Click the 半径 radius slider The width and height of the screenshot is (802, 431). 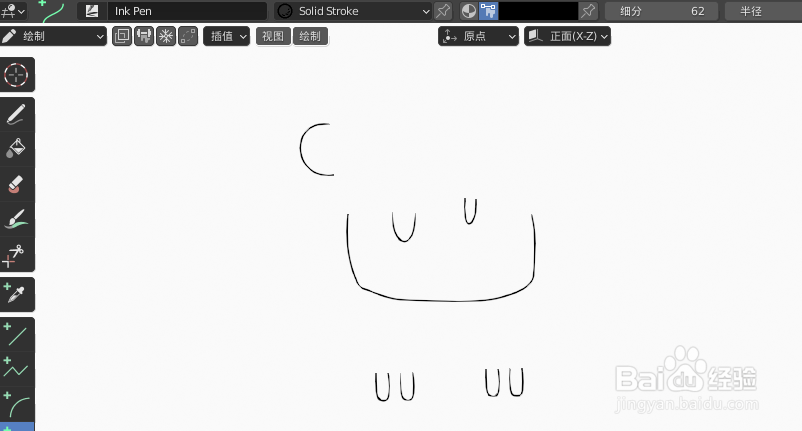pos(763,11)
